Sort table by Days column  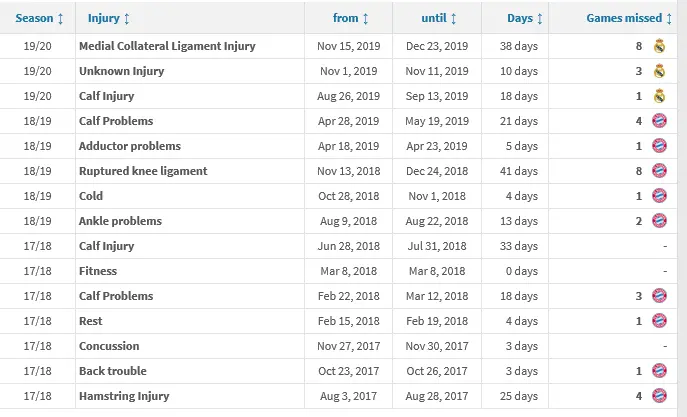tap(525, 18)
